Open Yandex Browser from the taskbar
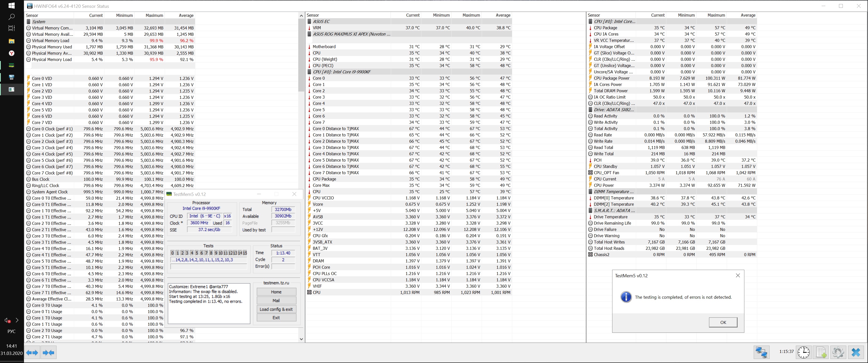The height and width of the screenshot is (363, 868). 11,53
